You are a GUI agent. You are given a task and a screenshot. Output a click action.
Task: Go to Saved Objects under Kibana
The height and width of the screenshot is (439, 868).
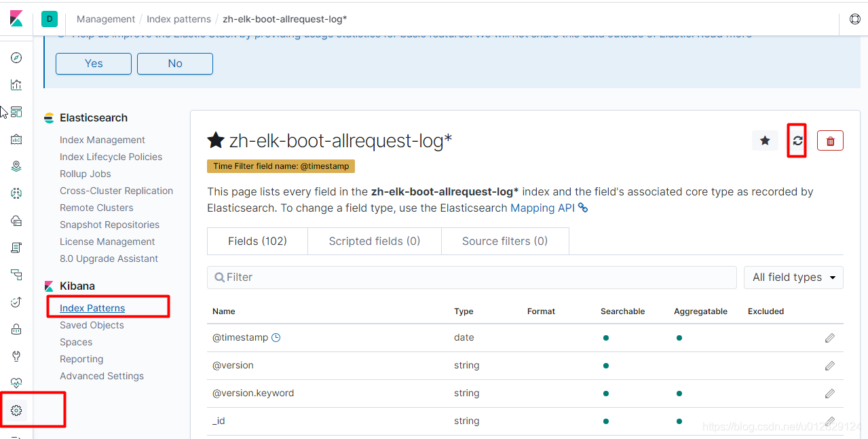click(x=92, y=325)
